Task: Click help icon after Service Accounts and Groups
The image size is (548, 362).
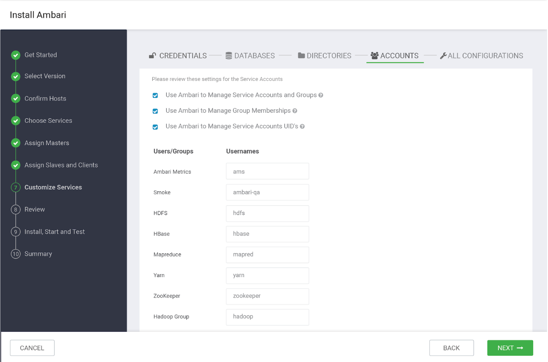Action: click(x=321, y=95)
